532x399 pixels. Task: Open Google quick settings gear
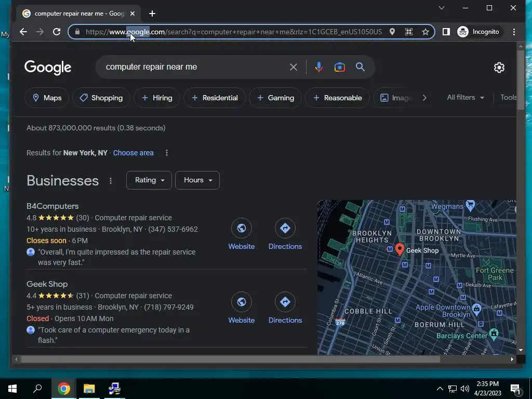tap(499, 68)
